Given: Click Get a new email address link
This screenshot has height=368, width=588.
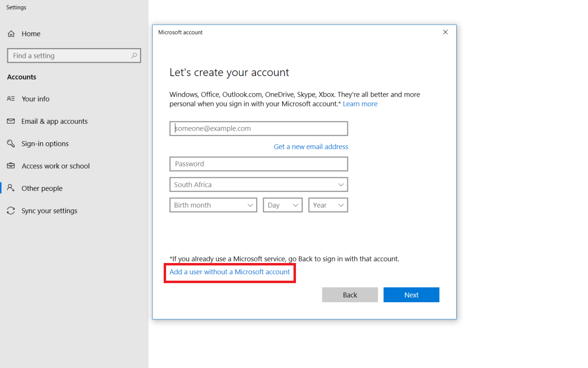Looking at the screenshot, I should 311,147.
